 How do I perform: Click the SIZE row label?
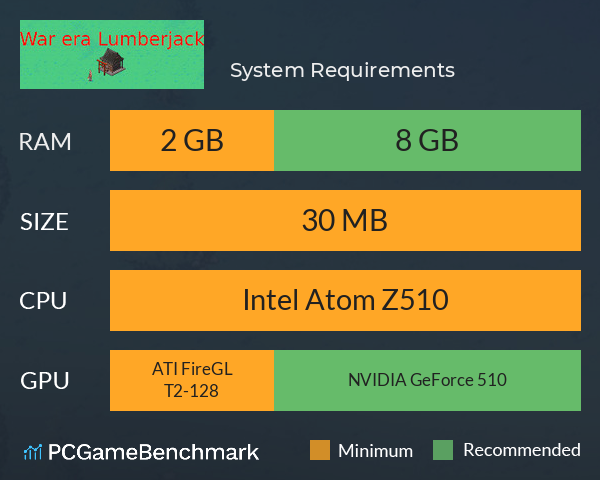click(x=44, y=222)
